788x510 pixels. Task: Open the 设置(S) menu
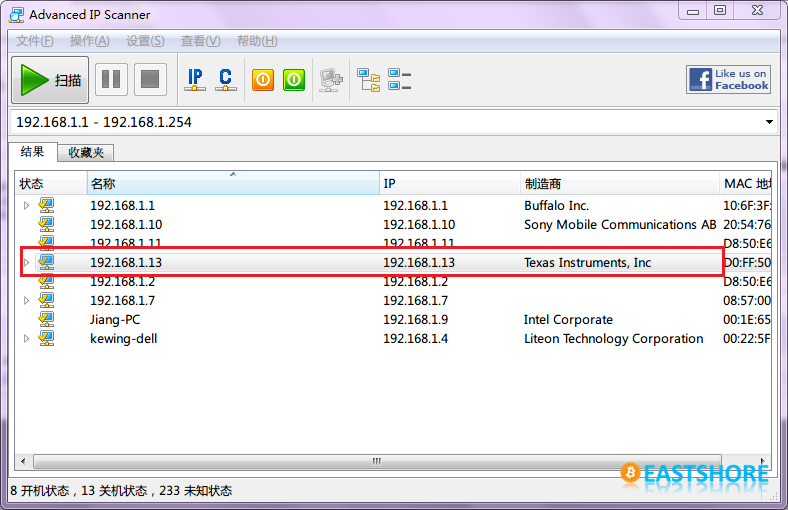145,41
